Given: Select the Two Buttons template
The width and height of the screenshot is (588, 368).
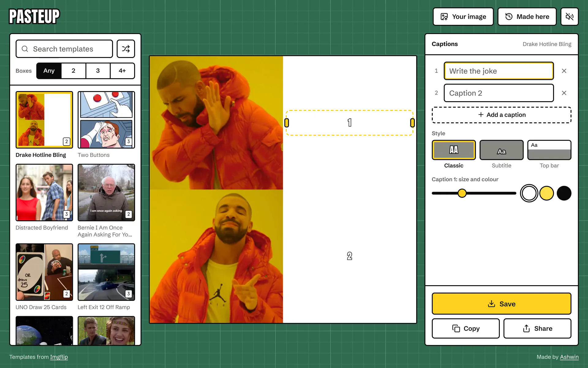Looking at the screenshot, I should click(106, 120).
